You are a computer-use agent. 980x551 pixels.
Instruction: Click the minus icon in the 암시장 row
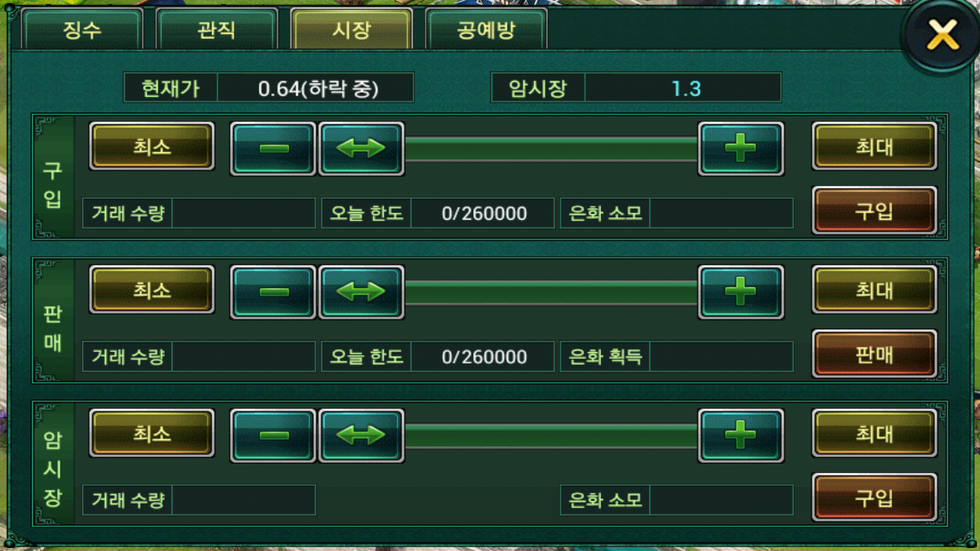tap(273, 435)
